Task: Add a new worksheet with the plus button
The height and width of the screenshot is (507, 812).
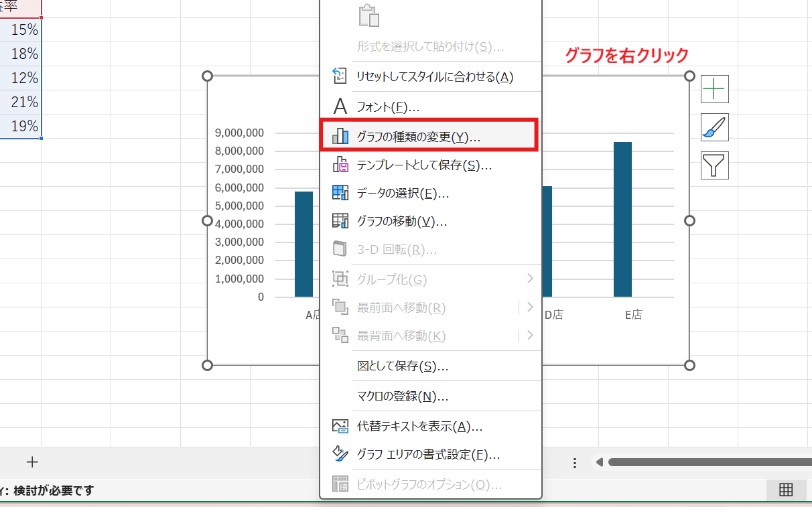Action: [x=31, y=462]
